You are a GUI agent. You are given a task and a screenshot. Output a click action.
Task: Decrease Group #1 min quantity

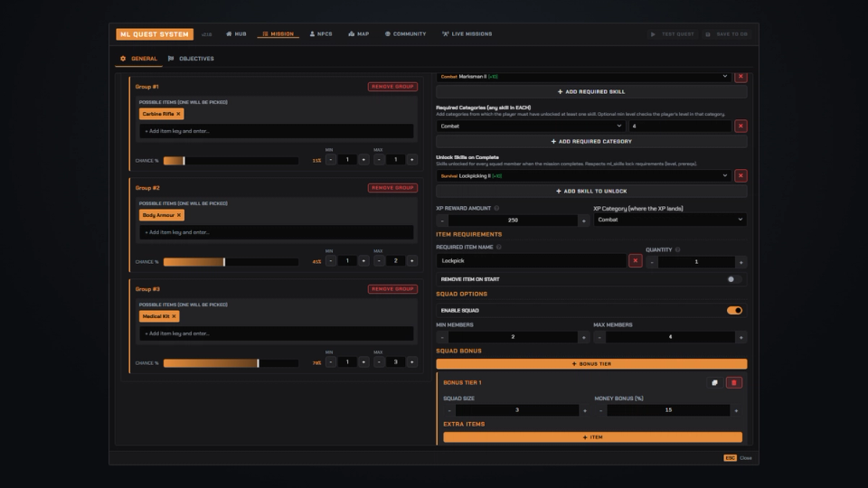(x=331, y=159)
